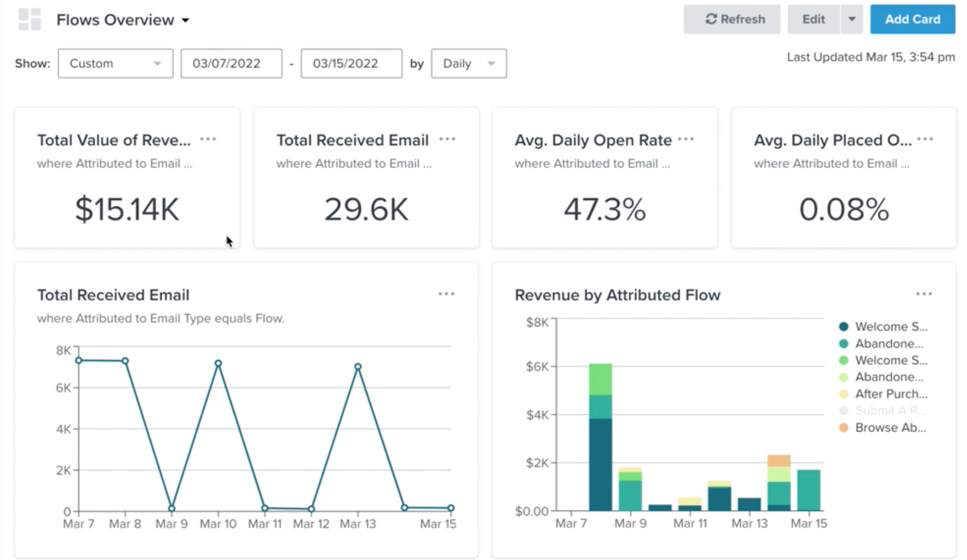Open menu on Total Received Email line chart
This screenshot has width=967, height=560.
pyautogui.click(x=446, y=294)
